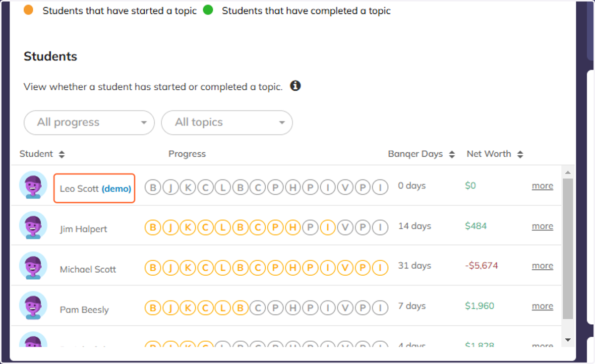Screen dimensions: 595x364
Task: Click Jim Halpert's avatar
Action: tap(33, 226)
